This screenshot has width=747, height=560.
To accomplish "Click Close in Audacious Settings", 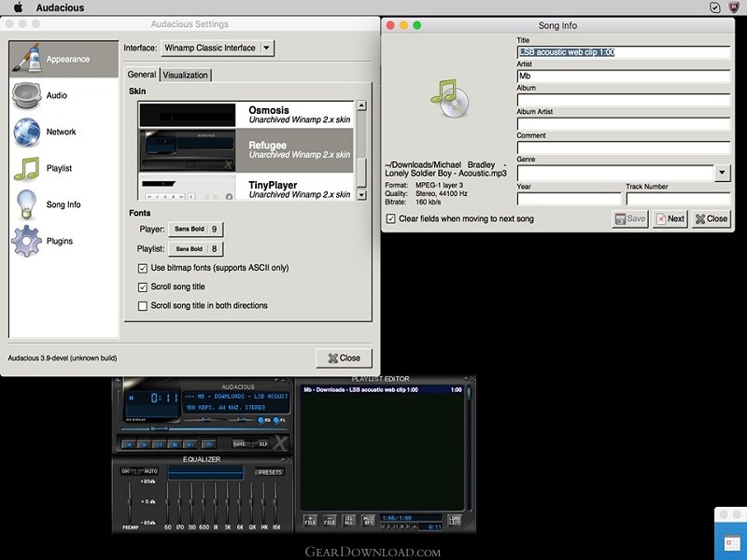I will pos(344,358).
